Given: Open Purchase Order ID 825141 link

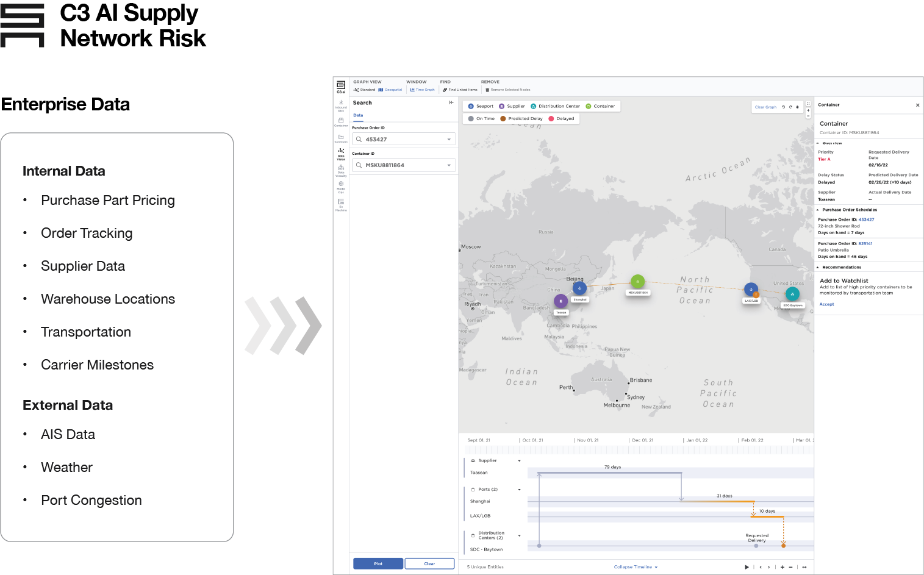Looking at the screenshot, I should coord(865,243).
